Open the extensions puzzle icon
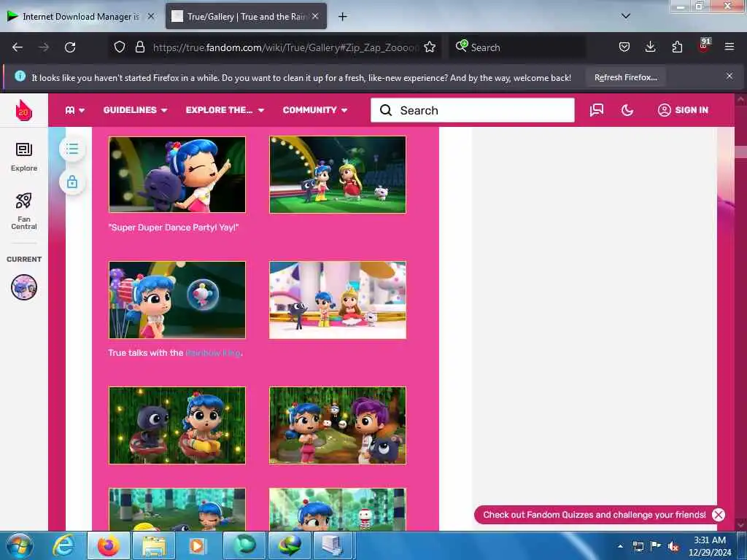 [677, 47]
